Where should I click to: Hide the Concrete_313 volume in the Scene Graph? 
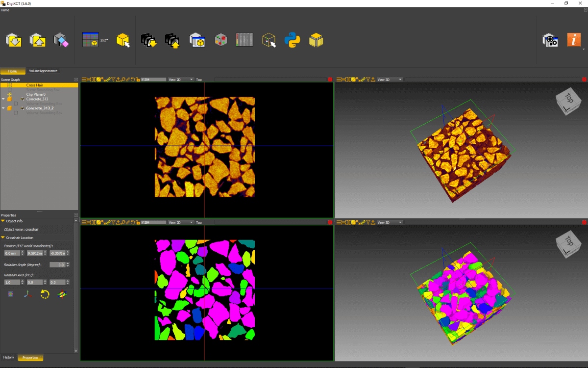click(22, 99)
